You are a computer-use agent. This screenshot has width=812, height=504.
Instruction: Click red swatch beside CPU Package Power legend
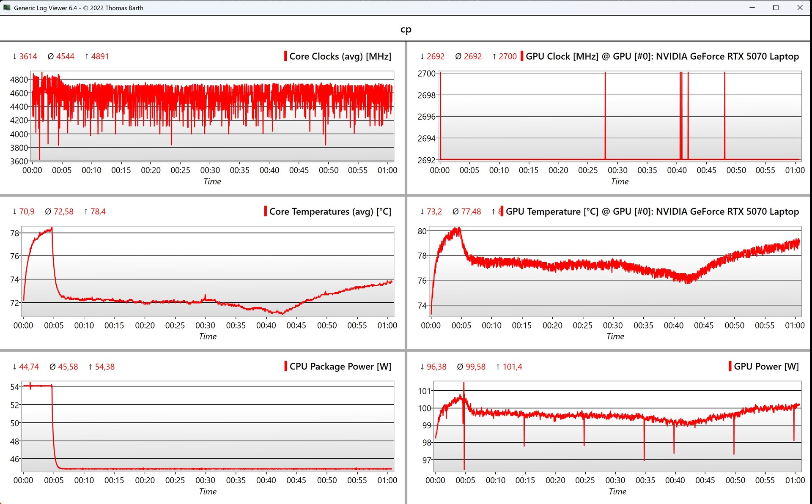[x=286, y=366]
